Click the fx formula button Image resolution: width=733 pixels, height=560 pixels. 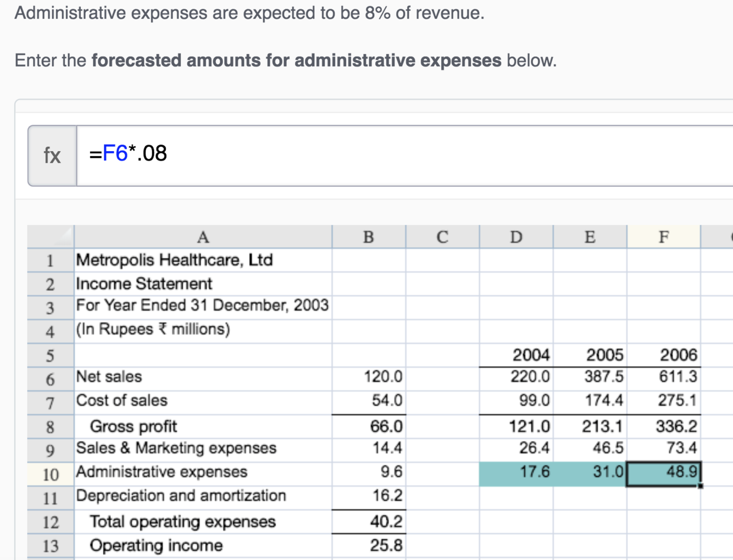[52, 156]
